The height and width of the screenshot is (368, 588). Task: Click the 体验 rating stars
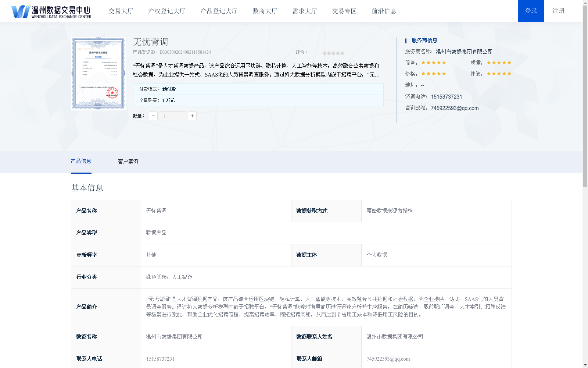[499, 74]
